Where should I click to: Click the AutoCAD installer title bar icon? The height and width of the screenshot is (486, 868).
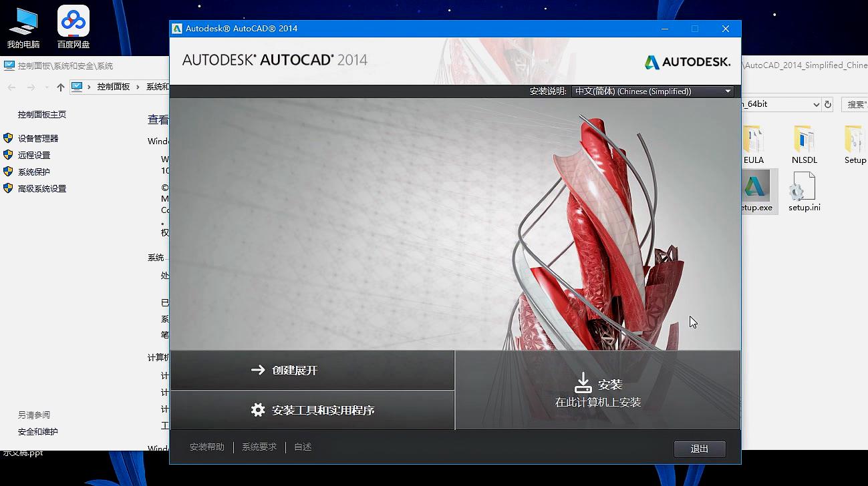click(177, 29)
